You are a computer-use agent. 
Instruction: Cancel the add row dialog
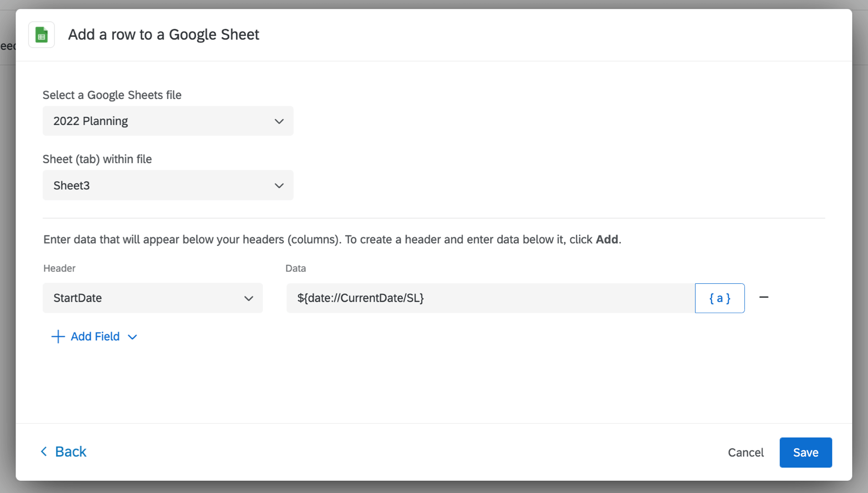[x=745, y=452]
